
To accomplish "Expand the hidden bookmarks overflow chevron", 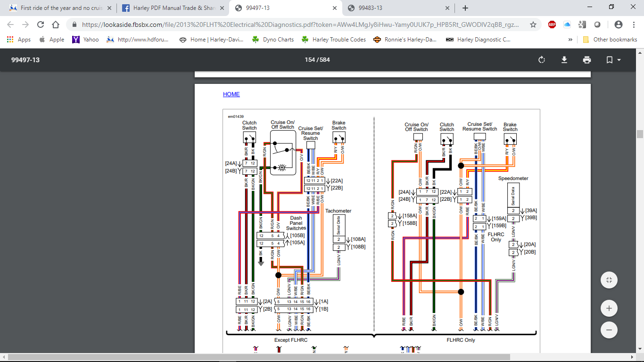I will (570, 40).
